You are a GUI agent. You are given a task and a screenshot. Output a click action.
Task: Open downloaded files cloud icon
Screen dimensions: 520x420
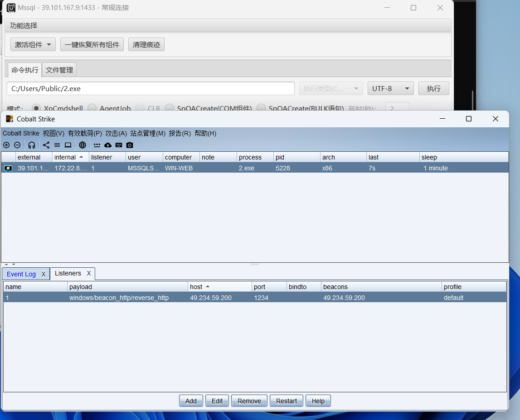[108, 145]
